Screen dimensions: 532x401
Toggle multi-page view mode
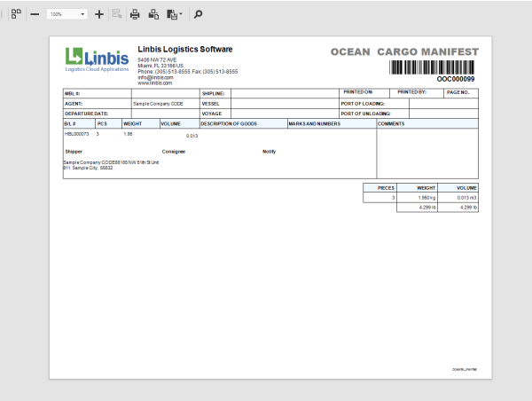click(16, 14)
